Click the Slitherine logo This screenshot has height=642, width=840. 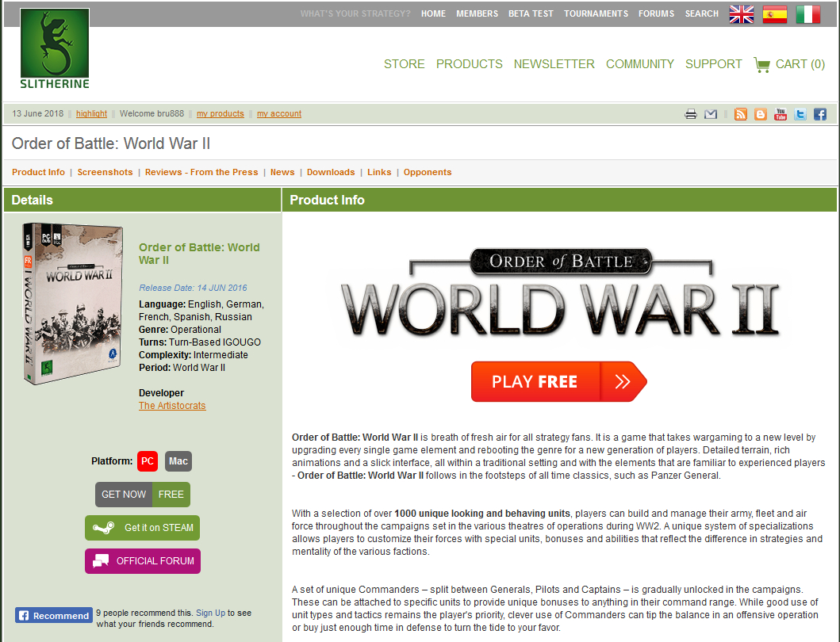pos(55,49)
